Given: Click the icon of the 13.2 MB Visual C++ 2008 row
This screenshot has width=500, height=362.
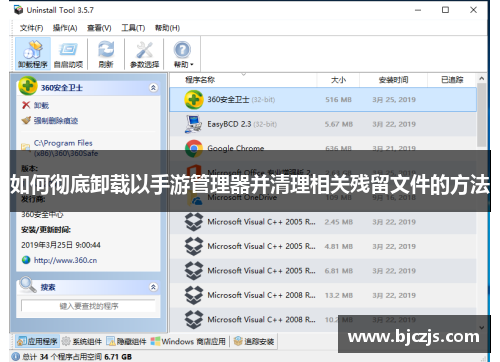Looking at the screenshot, I should (194, 295).
